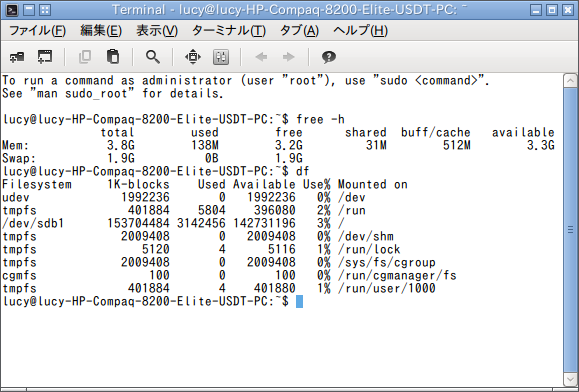Viewport: 579px width, 392px height.
Task: Click the terminal icon in the title bar
Action: pos(12,10)
